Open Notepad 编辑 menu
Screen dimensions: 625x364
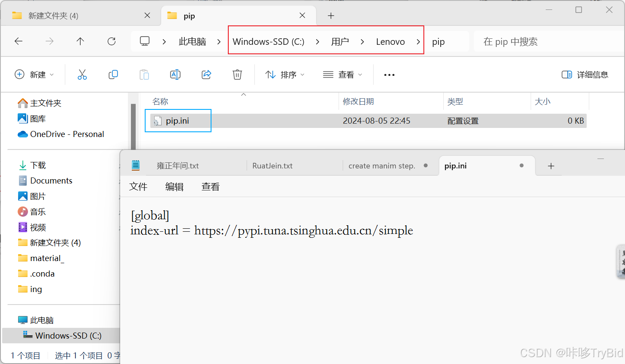click(x=174, y=187)
